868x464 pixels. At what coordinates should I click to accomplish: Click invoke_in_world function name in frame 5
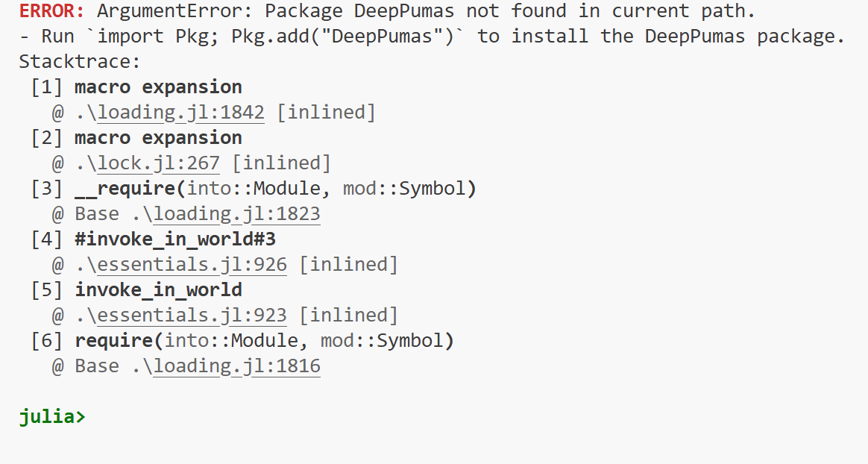[x=158, y=290]
